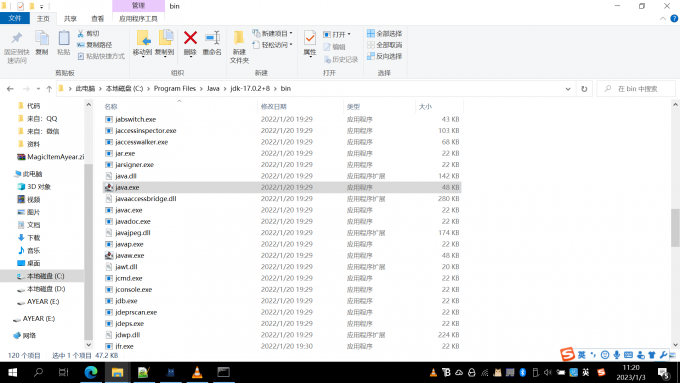
Task: Open MagicItemAyear.zip in navigation pane
Action: [x=51, y=157]
